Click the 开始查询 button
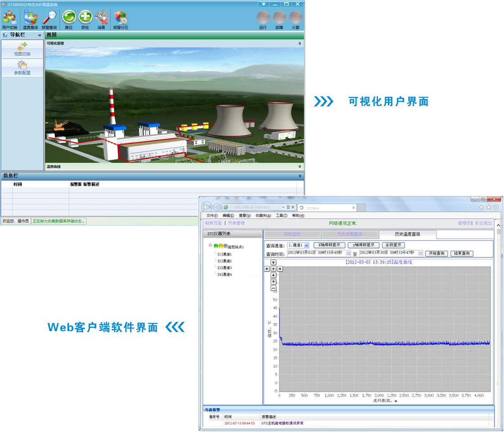The height and width of the screenshot is (432, 504). (x=436, y=253)
